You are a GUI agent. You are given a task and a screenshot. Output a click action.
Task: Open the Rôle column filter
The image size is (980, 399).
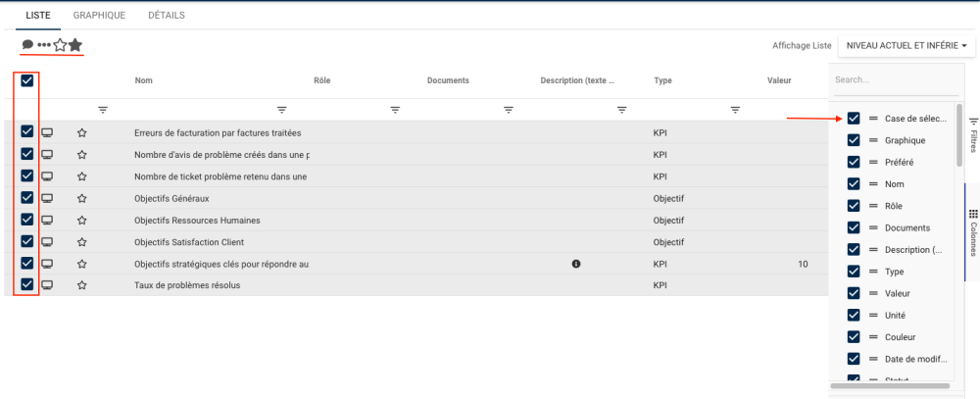tap(395, 110)
